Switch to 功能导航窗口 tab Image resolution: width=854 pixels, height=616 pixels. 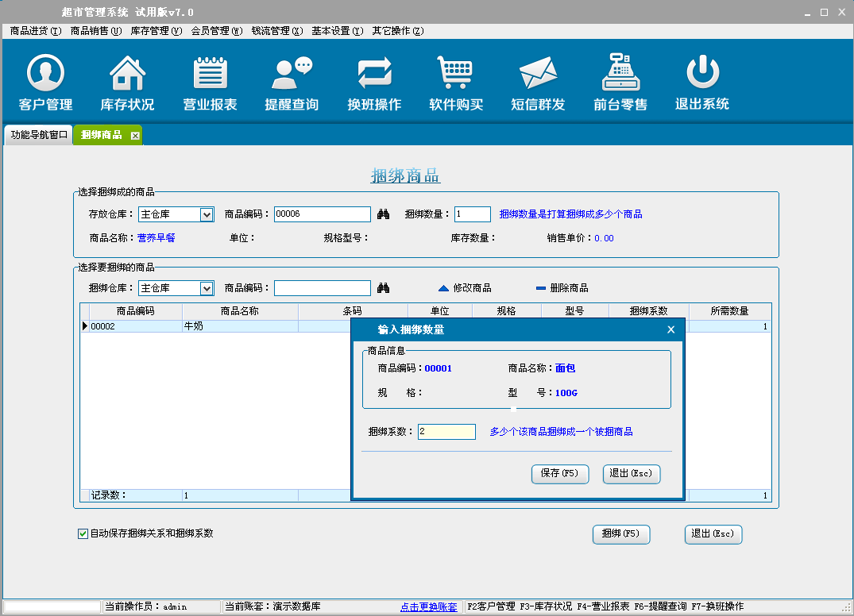[x=39, y=135]
